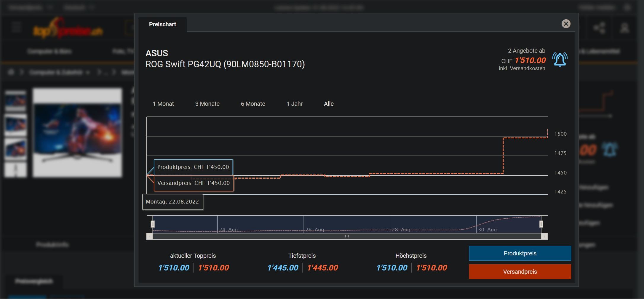Select first product thumbnail in background page
644x301 pixels.
(16, 101)
